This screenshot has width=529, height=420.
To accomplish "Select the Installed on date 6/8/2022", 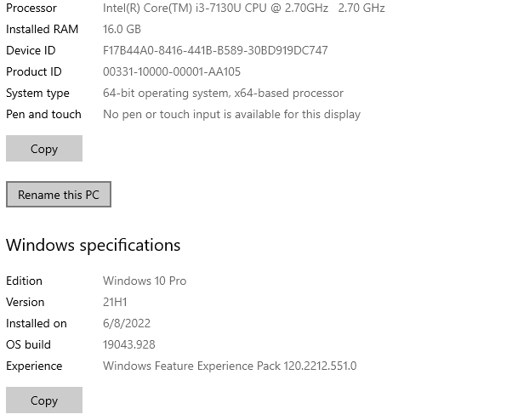I will pos(127,323).
